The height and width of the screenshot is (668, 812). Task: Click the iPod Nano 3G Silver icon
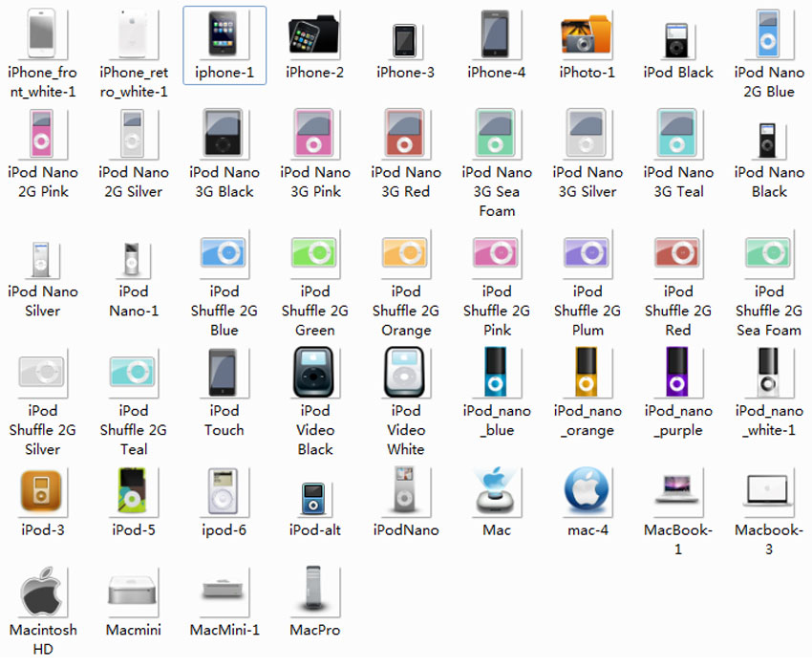[x=587, y=133]
